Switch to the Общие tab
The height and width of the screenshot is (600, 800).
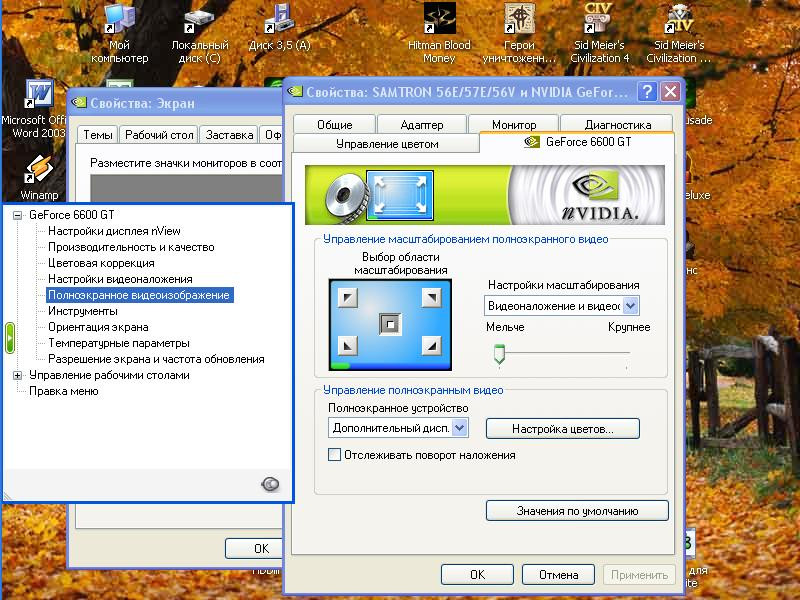(x=335, y=124)
